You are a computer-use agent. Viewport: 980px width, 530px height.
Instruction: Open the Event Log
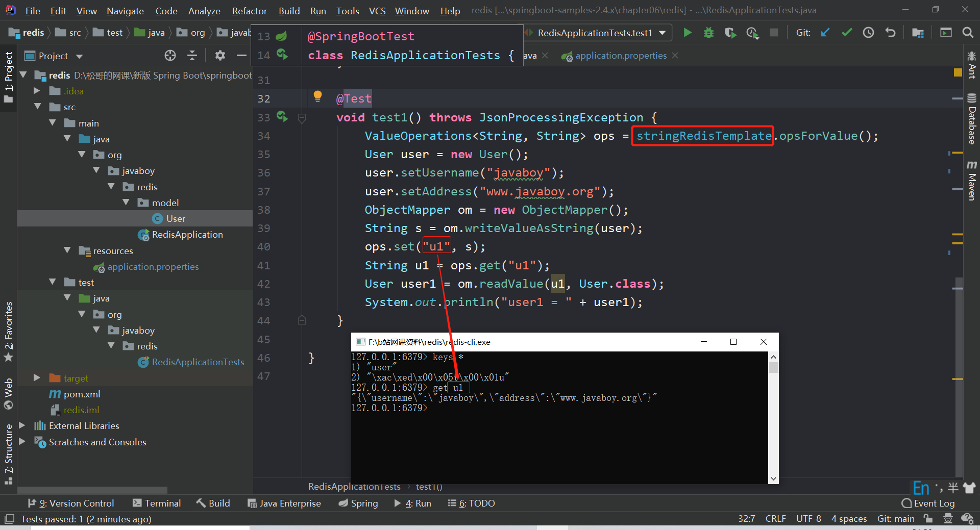(928, 503)
